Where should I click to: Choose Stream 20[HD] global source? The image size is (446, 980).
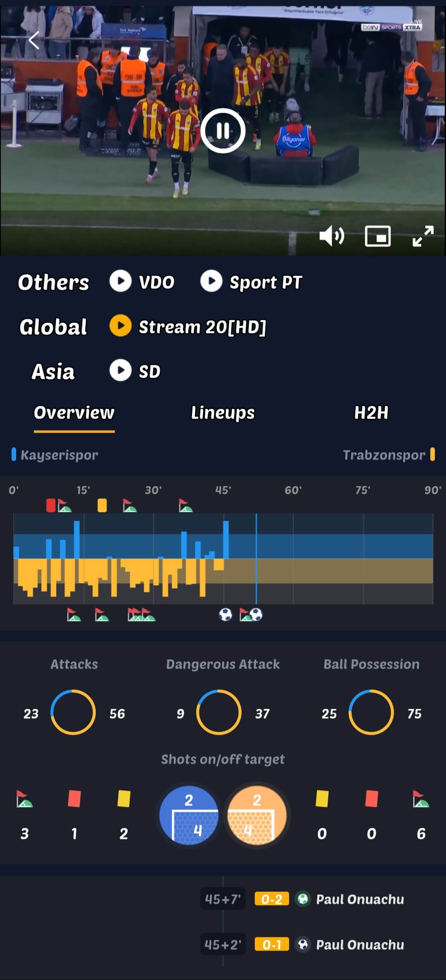click(x=188, y=327)
